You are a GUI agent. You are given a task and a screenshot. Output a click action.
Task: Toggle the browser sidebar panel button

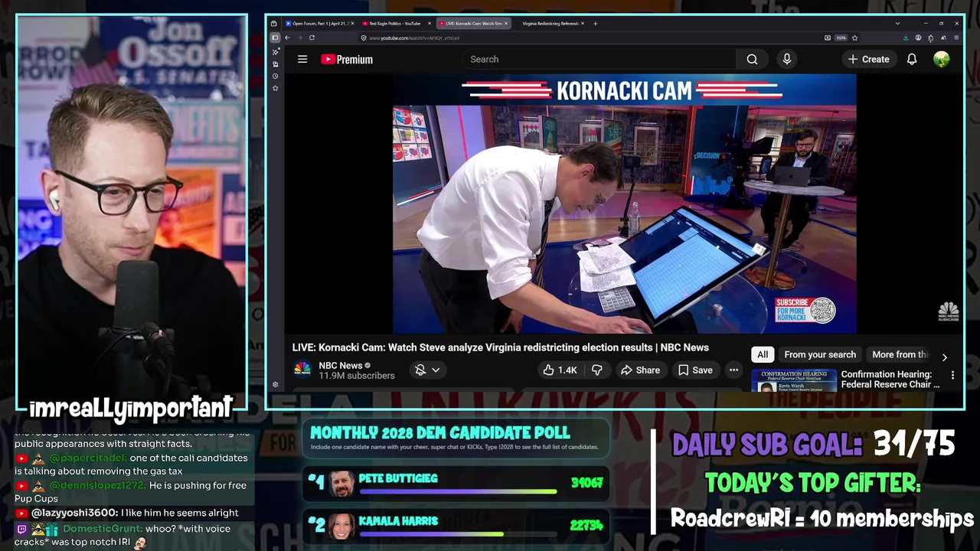pyautogui.click(x=275, y=37)
